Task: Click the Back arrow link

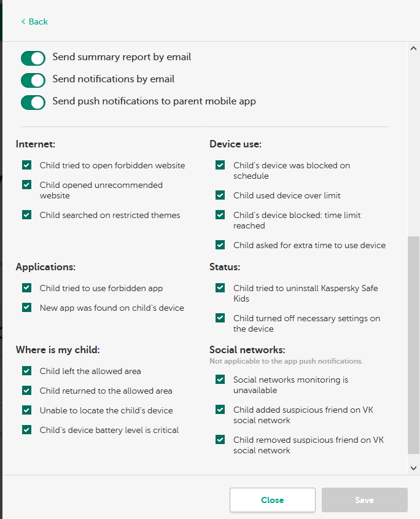Action: point(34,21)
